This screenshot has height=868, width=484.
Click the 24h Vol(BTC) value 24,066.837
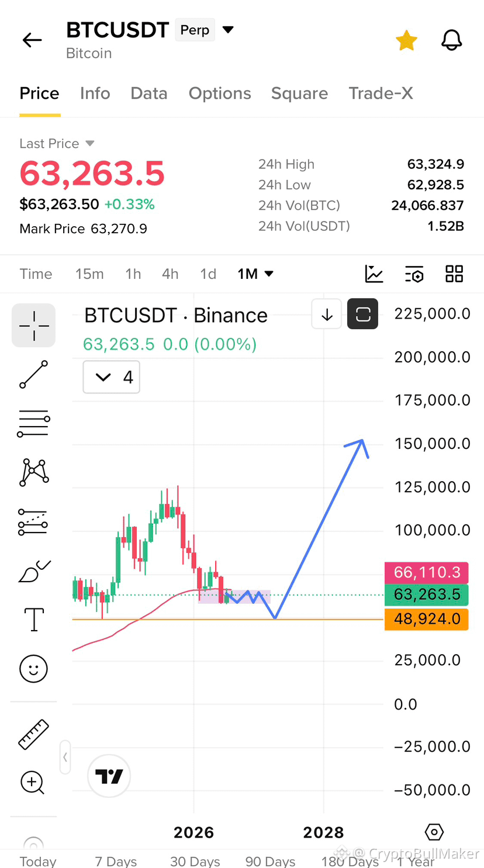point(427,205)
